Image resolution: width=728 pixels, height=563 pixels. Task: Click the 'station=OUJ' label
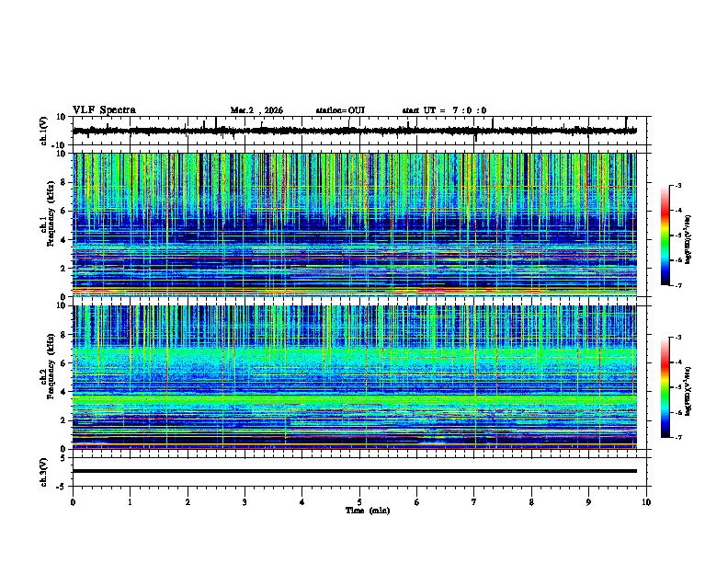(x=340, y=110)
